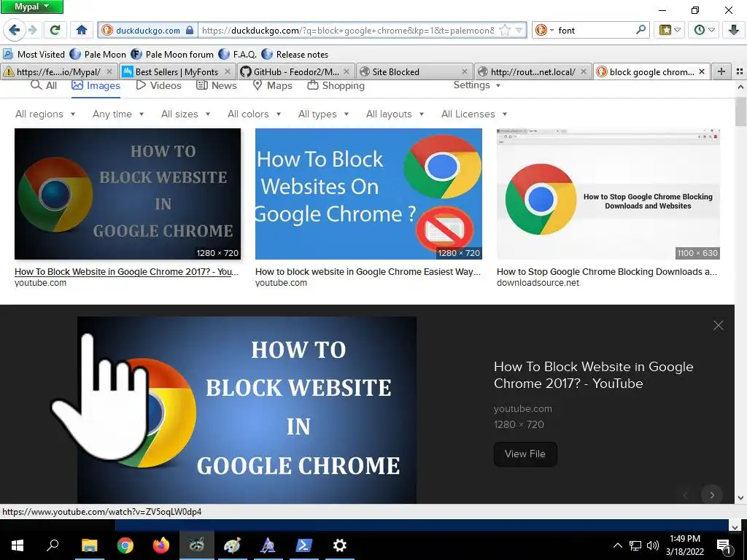This screenshot has height=560, width=747.
Task: Close the Site Blocked tab
Action: pos(465,72)
